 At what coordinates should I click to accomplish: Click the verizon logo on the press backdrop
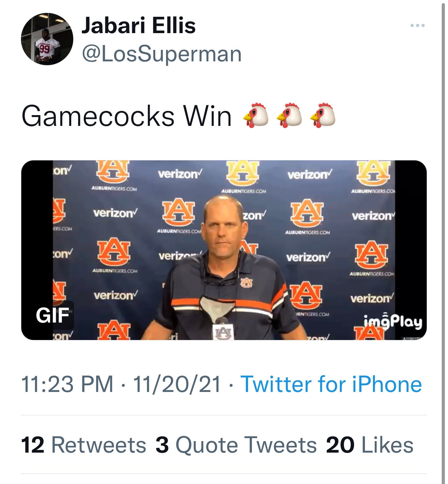[x=179, y=173]
